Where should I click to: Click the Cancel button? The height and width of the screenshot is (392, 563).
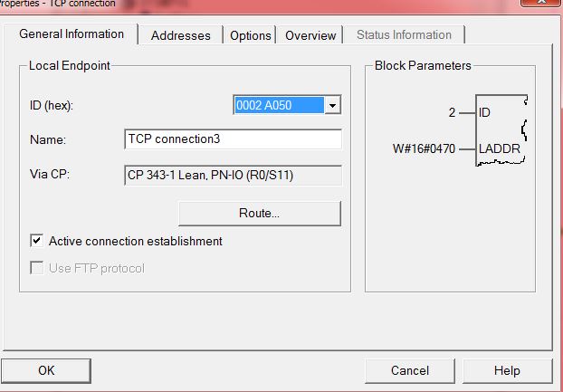tap(410, 370)
